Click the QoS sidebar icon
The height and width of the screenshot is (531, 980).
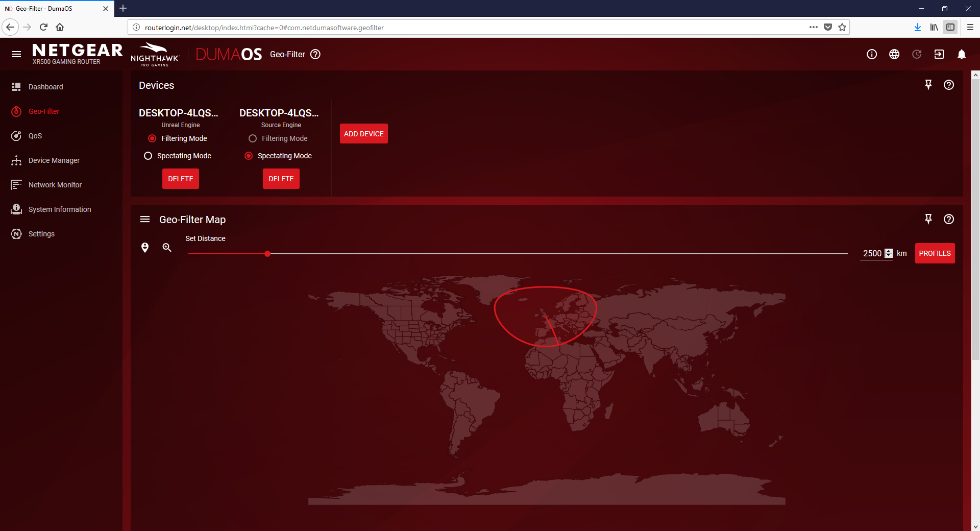(x=16, y=136)
